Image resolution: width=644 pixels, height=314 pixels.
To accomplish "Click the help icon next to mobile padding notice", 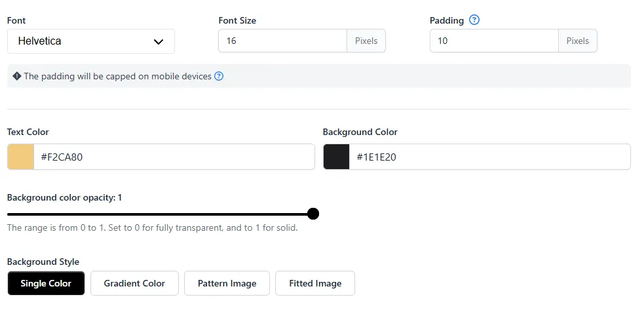I will (x=219, y=76).
